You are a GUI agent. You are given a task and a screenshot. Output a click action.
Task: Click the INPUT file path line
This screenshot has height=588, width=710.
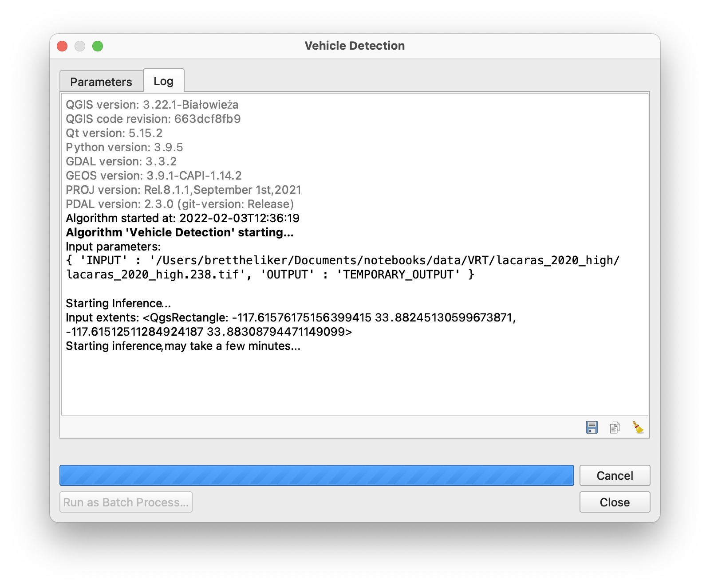(x=343, y=260)
